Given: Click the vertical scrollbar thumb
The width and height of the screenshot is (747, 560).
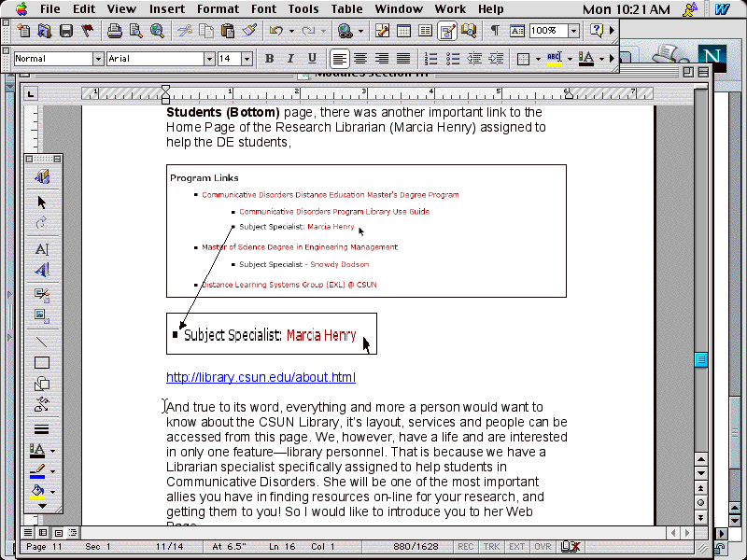Looking at the screenshot, I should [x=701, y=359].
